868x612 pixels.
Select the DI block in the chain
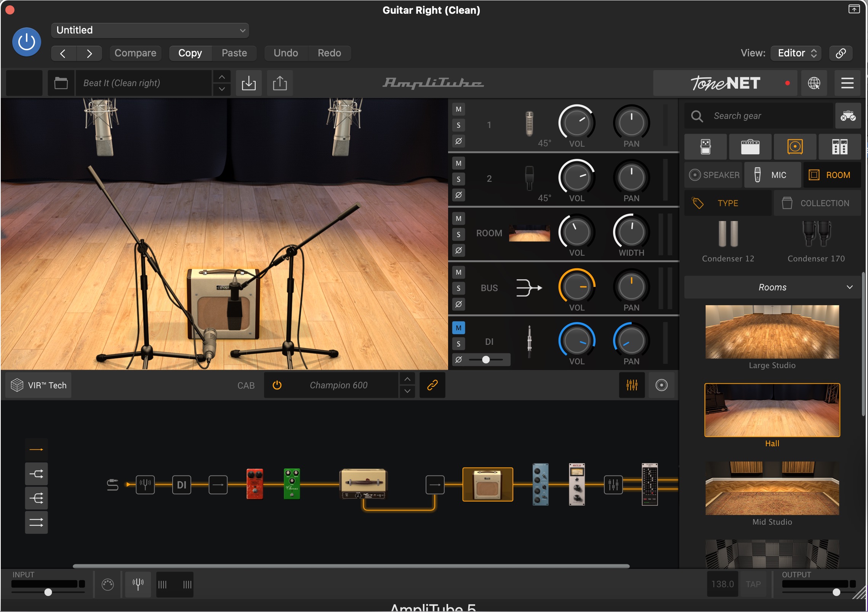point(182,485)
